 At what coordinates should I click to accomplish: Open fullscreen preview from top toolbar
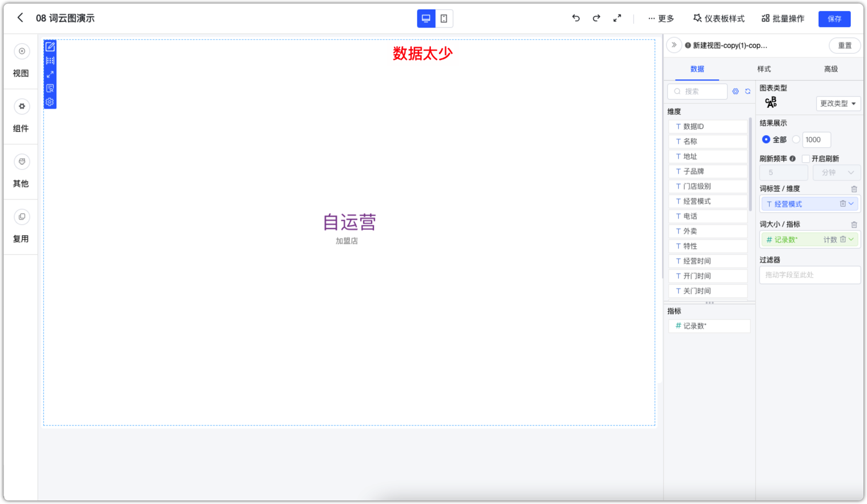click(x=617, y=18)
